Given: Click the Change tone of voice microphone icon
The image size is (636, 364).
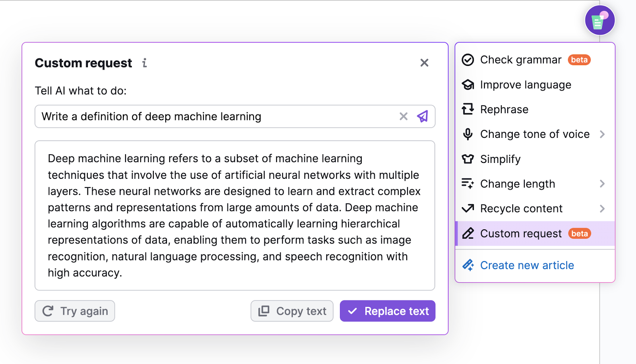Looking at the screenshot, I should pyautogui.click(x=468, y=134).
